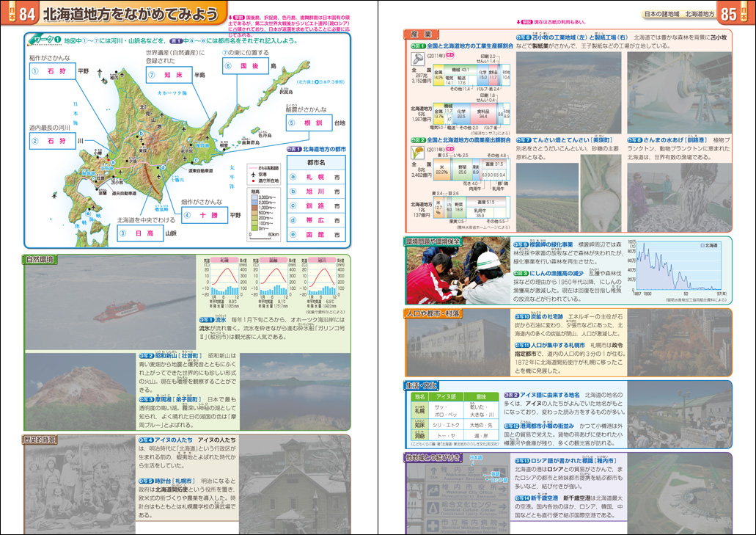Open the 自然環境 section label
The image size is (756, 535).
coord(40,260)
